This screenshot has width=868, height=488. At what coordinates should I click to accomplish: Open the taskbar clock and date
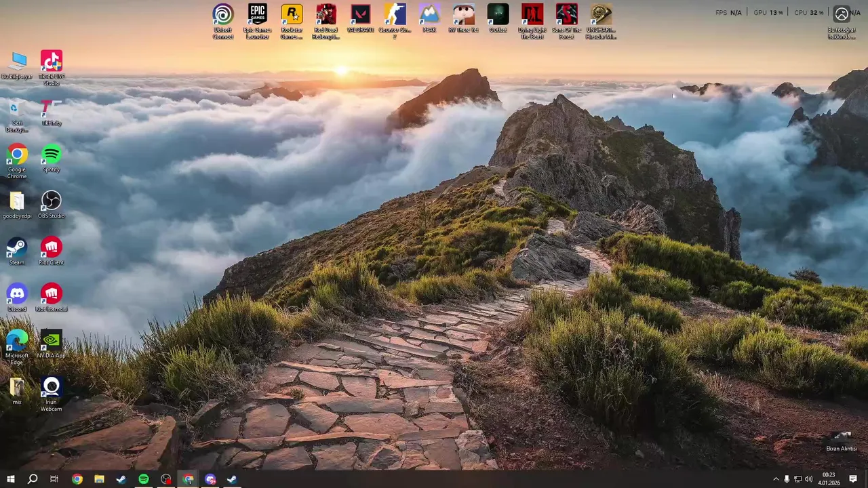click(x=829, y=479)
